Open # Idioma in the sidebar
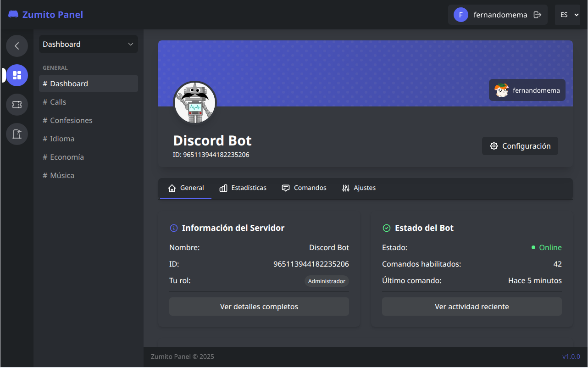 89,139
